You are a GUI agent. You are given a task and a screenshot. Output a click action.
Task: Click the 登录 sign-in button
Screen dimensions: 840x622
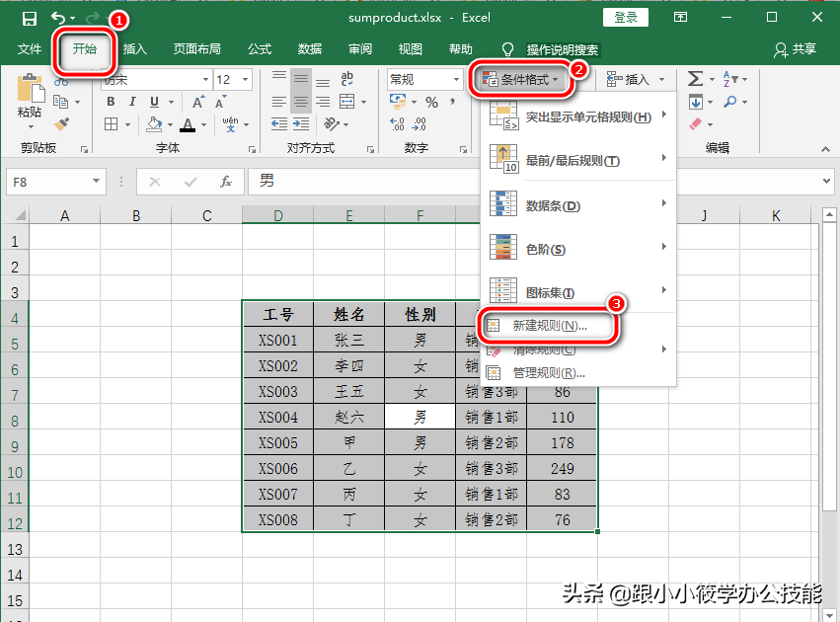click(625, 18)
